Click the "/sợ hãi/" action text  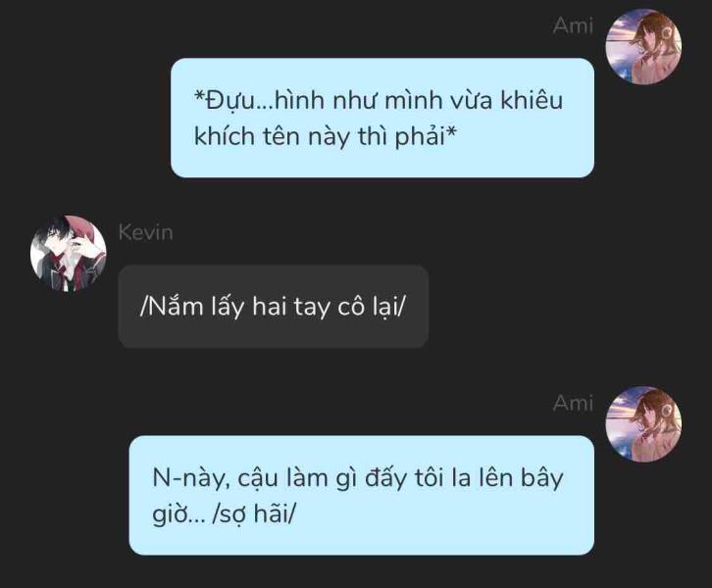(254, 514)
